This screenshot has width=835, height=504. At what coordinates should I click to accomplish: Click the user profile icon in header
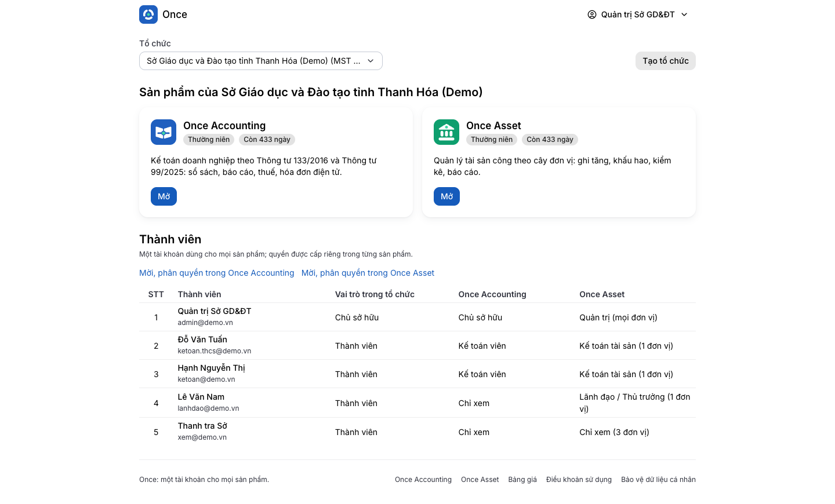(x=592, y=14)
